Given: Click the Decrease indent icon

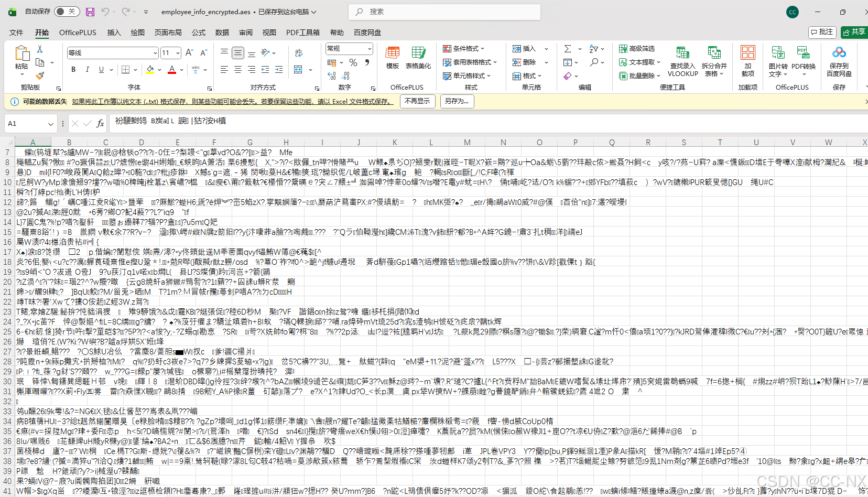Looking at the screenshot, I should [265, 69].
